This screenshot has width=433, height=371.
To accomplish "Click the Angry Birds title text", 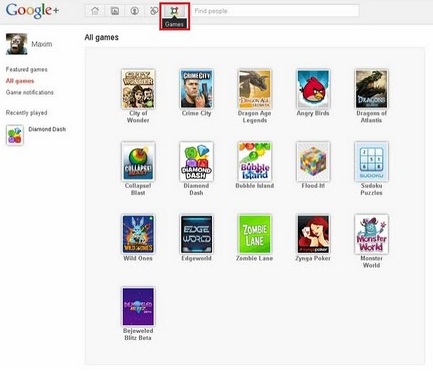I will (x=313, y=113).
